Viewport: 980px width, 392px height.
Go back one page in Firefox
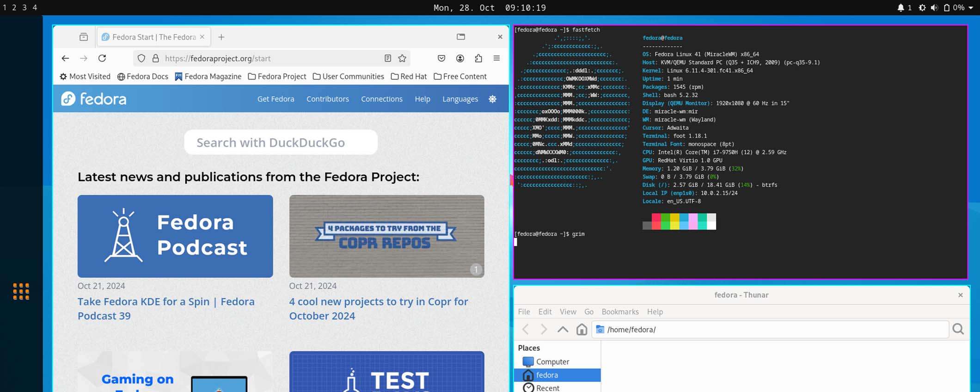(x=65, y=58)
